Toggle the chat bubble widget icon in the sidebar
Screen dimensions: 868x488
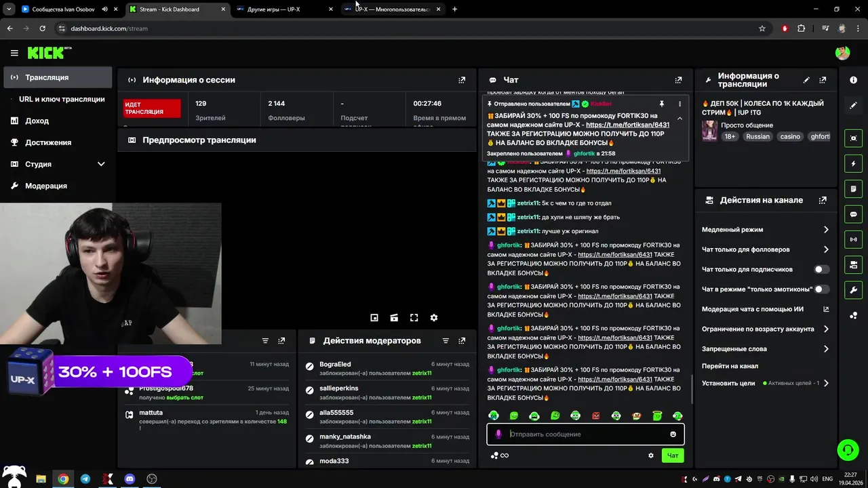853,214
